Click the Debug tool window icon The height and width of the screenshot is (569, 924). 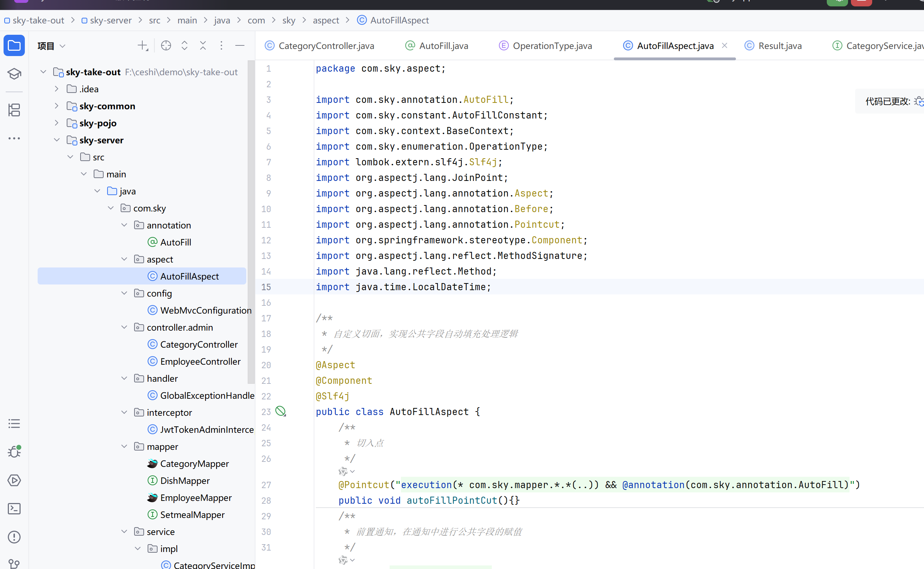(14, 451)
